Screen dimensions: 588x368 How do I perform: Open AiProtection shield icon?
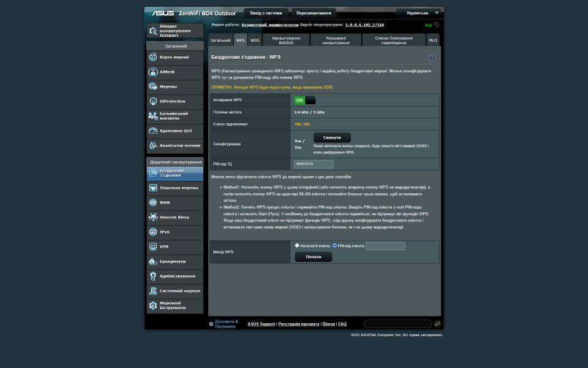pyautogui.click(x=153, y=101)
